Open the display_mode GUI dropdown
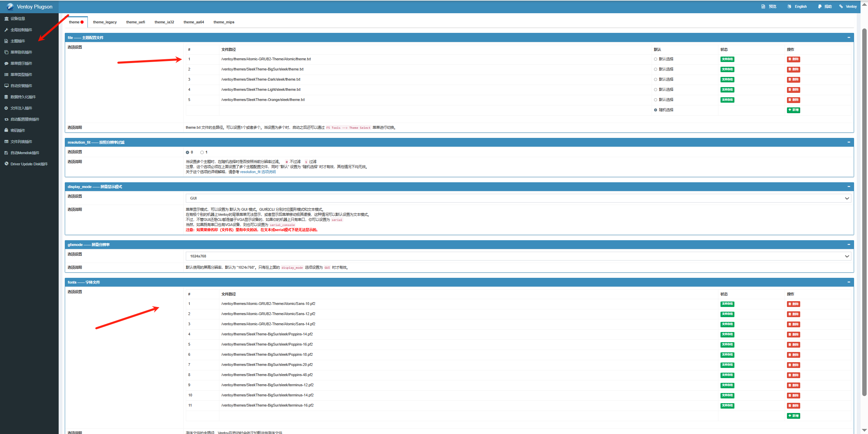Image resolution: width=868 pixels, height=434 pixels. 518,198
